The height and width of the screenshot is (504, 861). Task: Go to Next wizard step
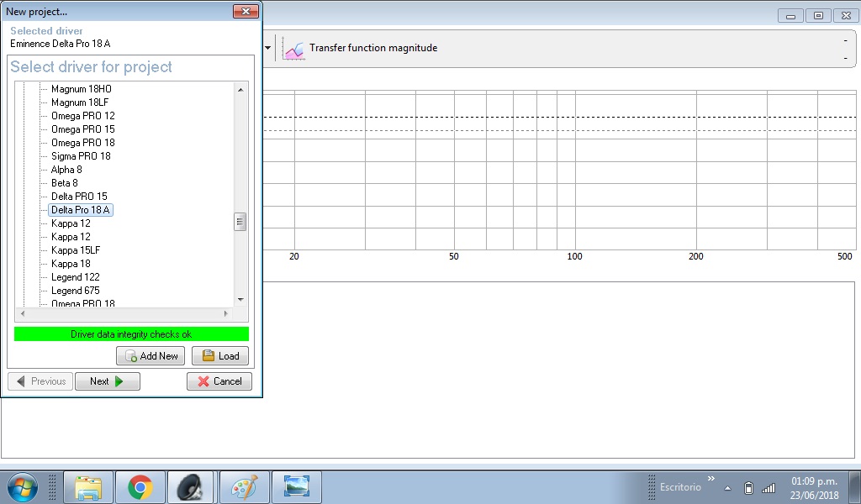click(108, 381)
